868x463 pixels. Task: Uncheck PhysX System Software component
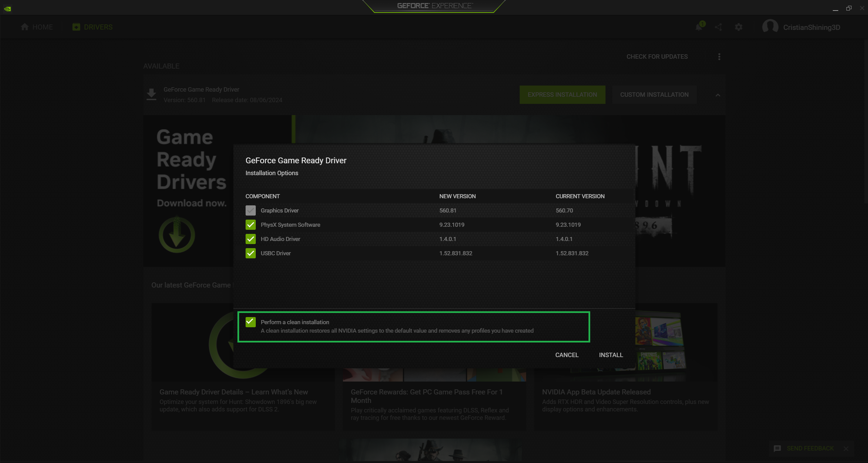pos(251,225)
